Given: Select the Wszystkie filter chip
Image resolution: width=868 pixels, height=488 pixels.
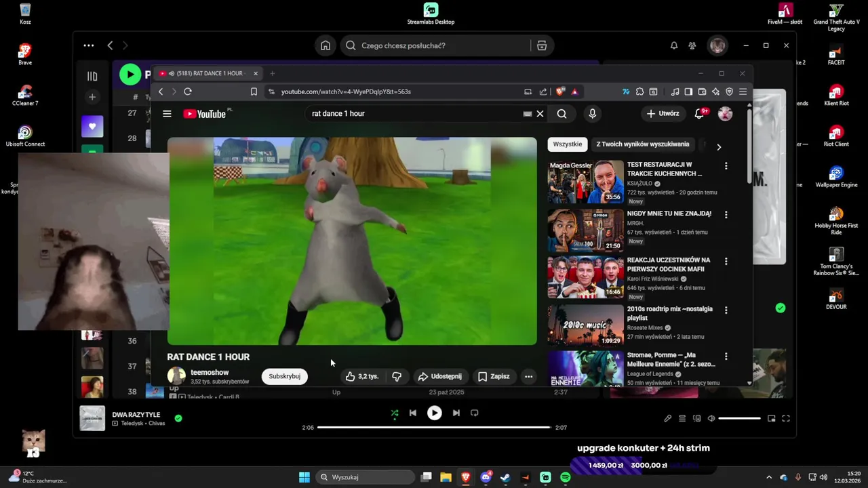Looking at the screenshot, I should click(x=567, y=144).
